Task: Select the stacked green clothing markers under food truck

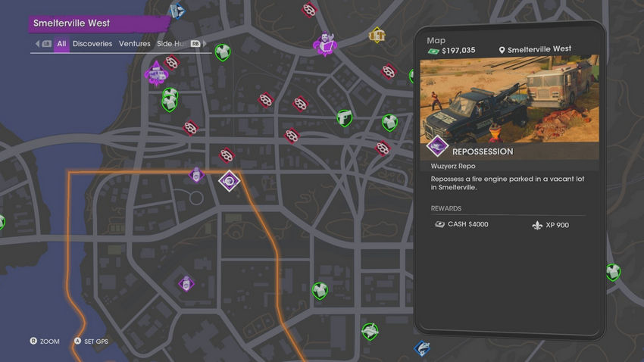Action: (170, 100)
